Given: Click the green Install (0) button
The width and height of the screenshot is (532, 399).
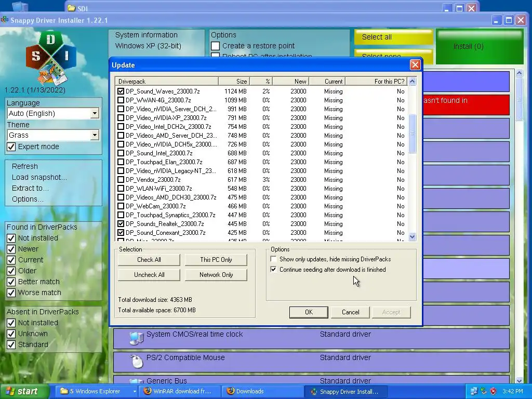Looking at the screenshot, I should [x=480, y=46].
